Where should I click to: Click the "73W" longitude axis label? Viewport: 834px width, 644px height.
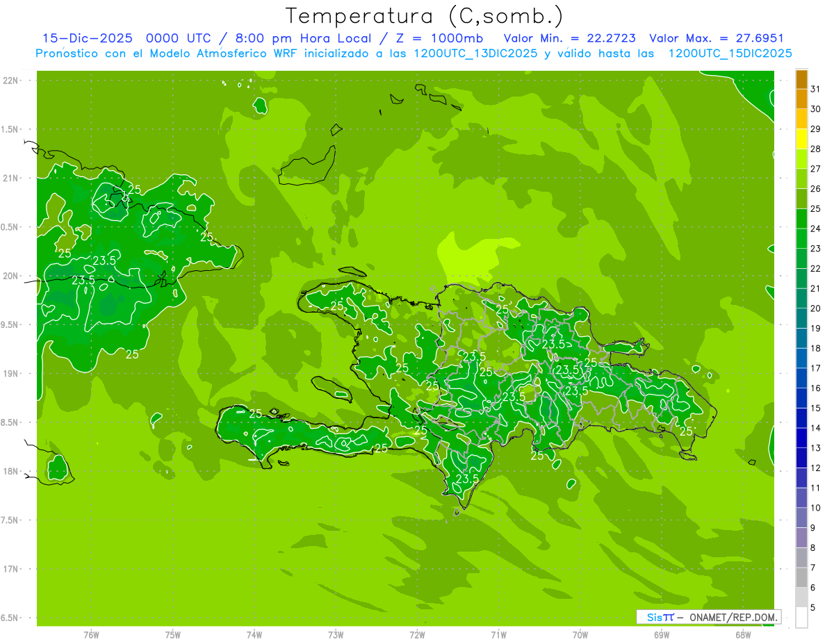336,635
